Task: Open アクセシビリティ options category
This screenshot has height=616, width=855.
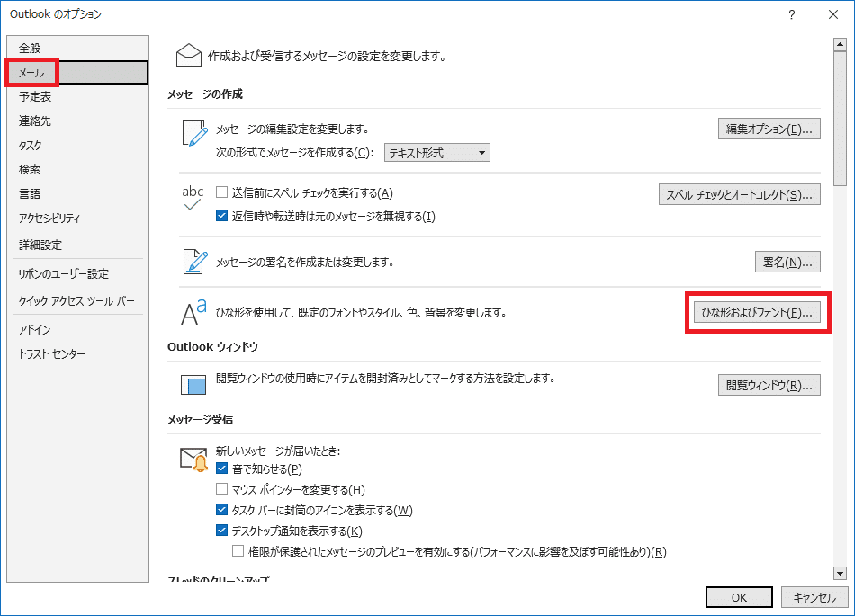Action: 77,218
